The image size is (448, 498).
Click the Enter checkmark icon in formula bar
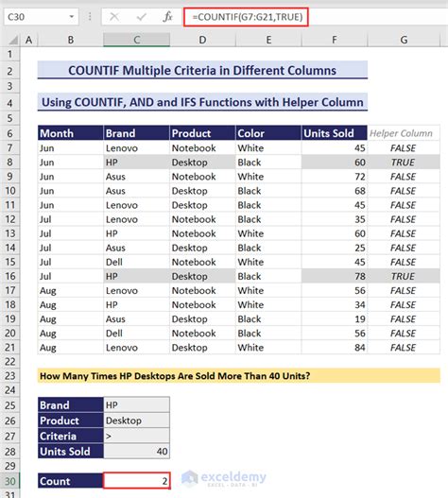tap(141, 17)
